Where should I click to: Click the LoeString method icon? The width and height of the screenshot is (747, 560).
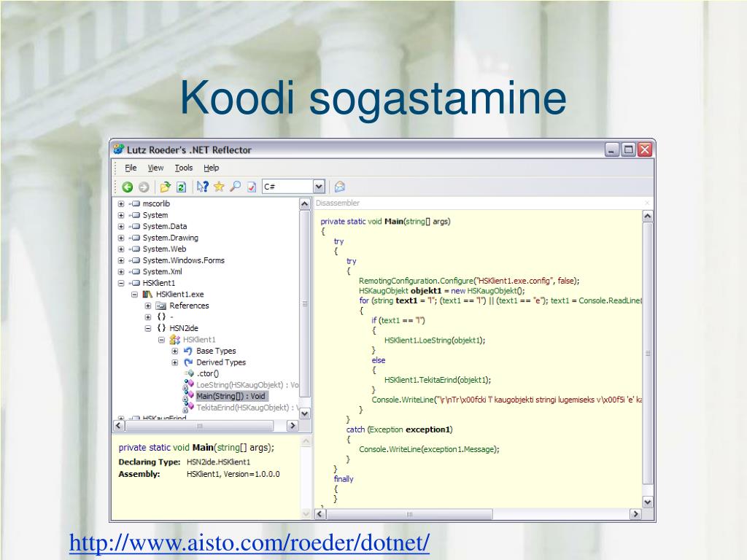(x=189, y=384)
